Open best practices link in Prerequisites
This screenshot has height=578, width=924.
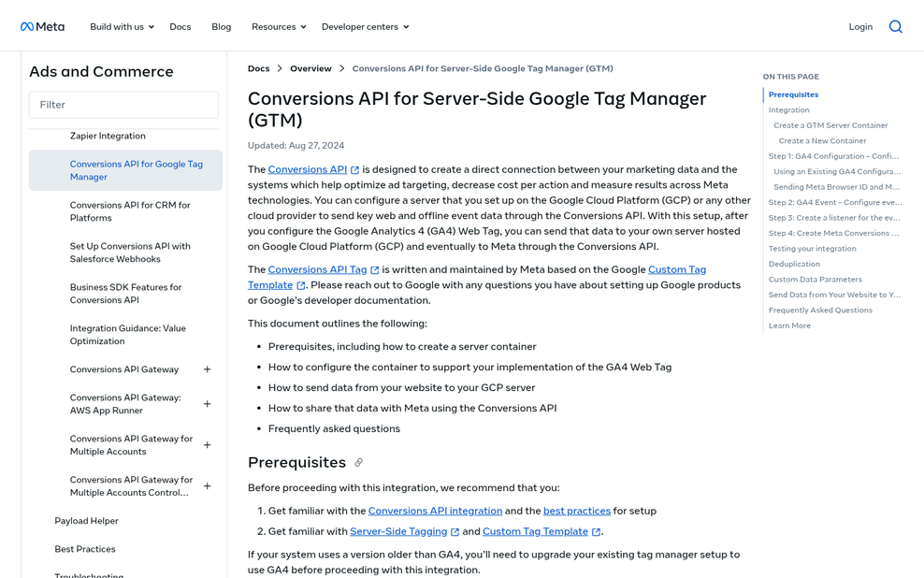pyautogui.click(x=577, y=511)
